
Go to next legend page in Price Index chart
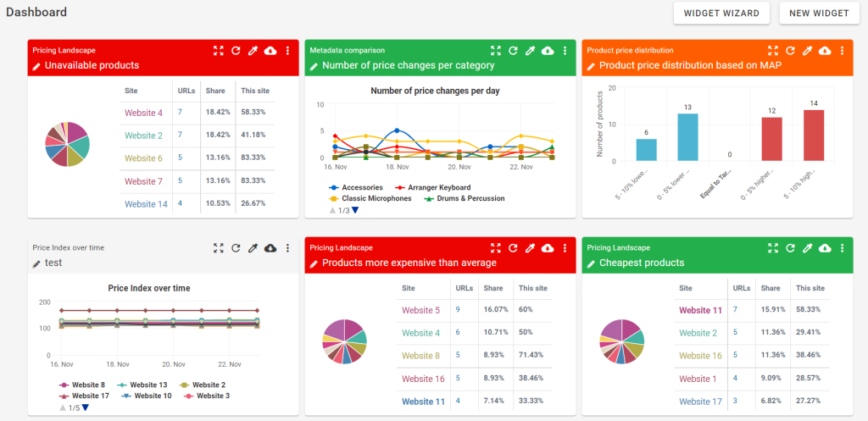point(84,407)
